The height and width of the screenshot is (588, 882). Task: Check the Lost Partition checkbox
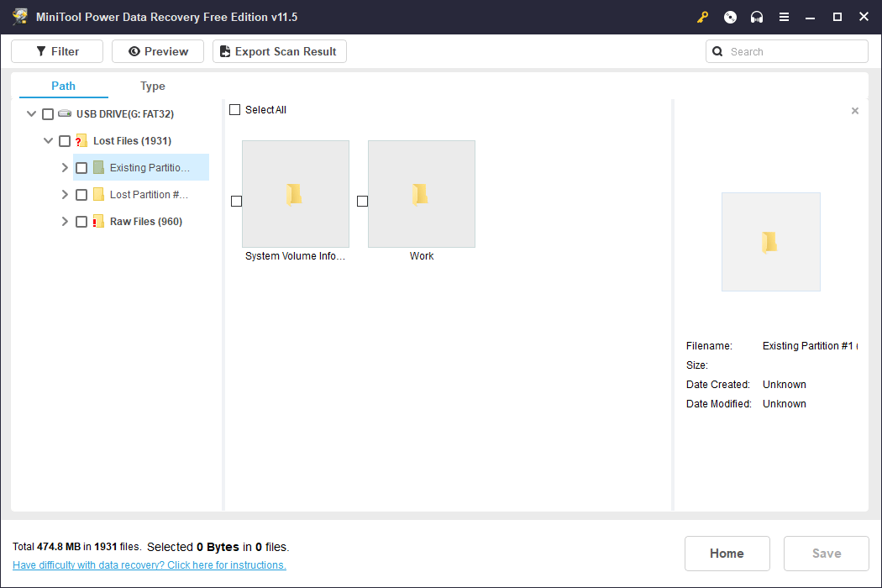tap(81, 195)
